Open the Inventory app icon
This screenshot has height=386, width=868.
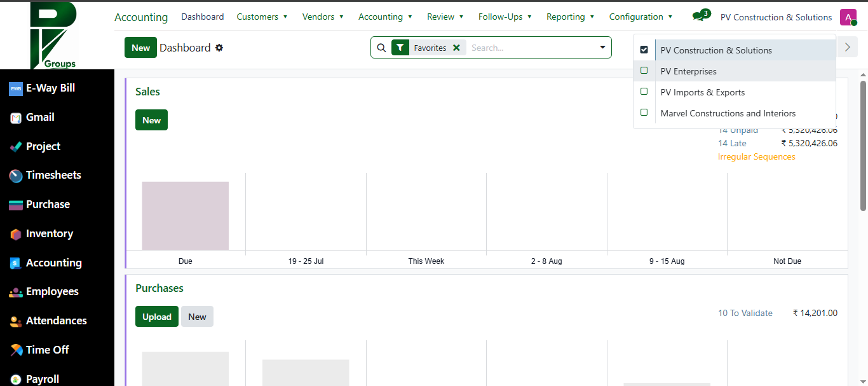click(x=16, y=234)
